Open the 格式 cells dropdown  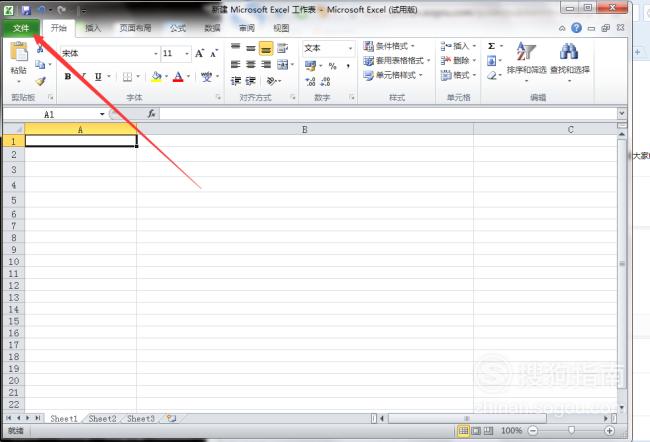(x=458, y=75)
